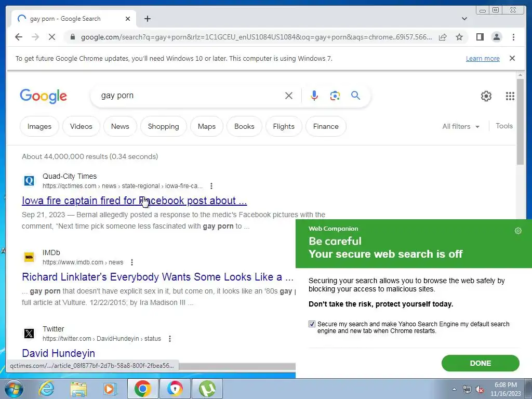Click the network tray icon
532x399 pixels.
click(467, 389)
